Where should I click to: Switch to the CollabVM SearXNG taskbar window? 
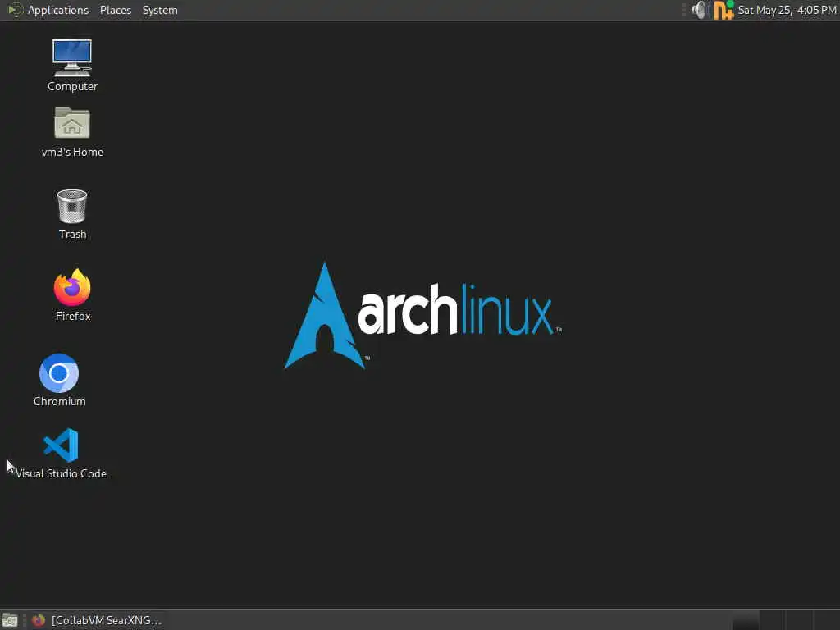(97, 620)
